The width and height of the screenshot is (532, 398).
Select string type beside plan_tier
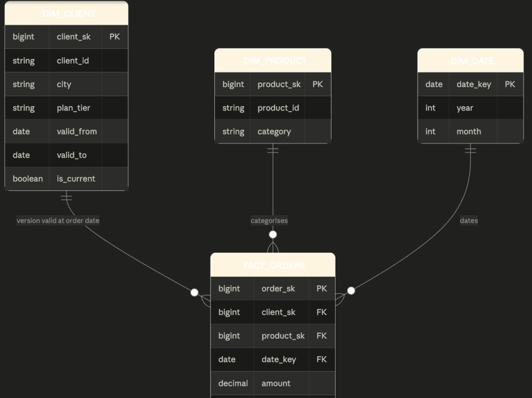pos(24,108)
